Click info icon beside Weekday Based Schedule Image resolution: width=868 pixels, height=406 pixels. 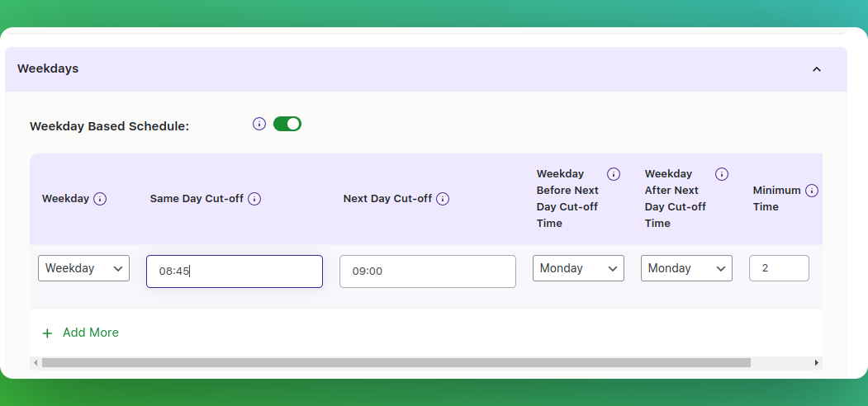pos(259,124)
